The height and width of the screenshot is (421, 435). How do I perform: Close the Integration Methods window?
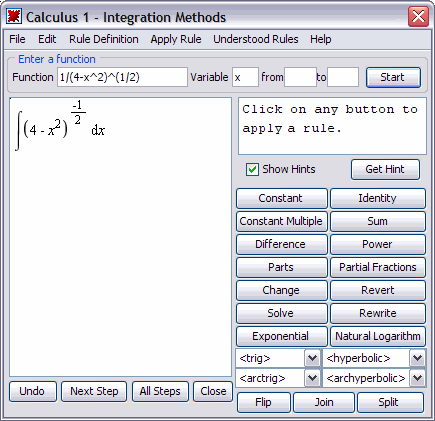tap(418, 16)
